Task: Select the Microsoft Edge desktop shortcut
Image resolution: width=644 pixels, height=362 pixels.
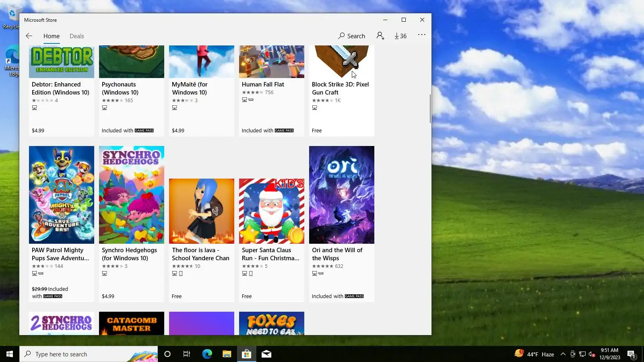Action: (12, 60)
